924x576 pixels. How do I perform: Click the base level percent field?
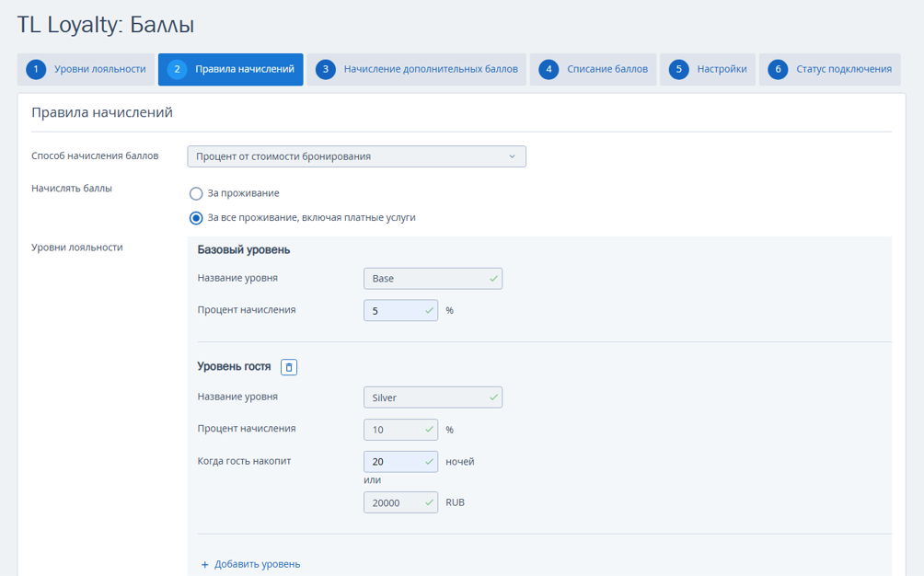tap(400, 310)
